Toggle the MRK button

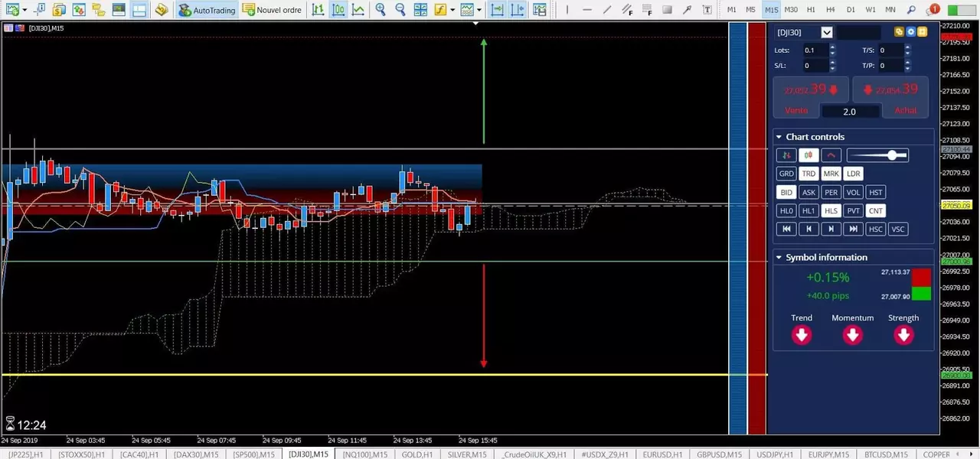pyautogui.click(x=831, y=174)
